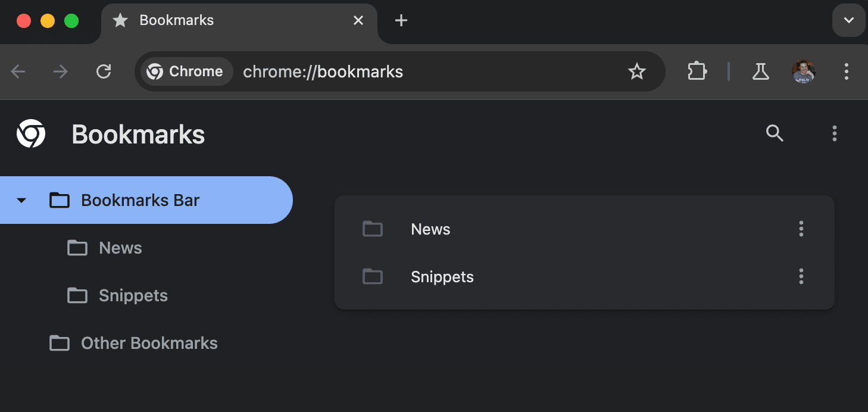Click the profile avatar icon
This screenshot has height=412, width=868.
[x=803, y=71]
